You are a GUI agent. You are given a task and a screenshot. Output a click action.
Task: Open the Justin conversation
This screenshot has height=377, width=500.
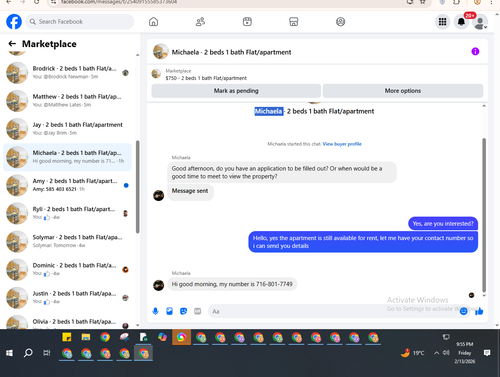click(x=68, y=298)
